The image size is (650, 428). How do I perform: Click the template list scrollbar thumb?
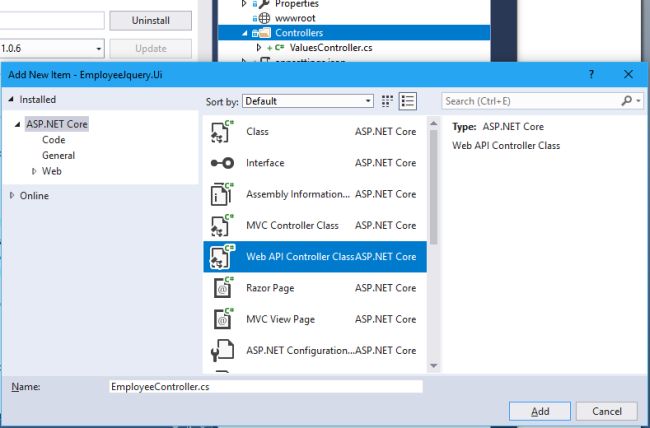pos(434,187)
